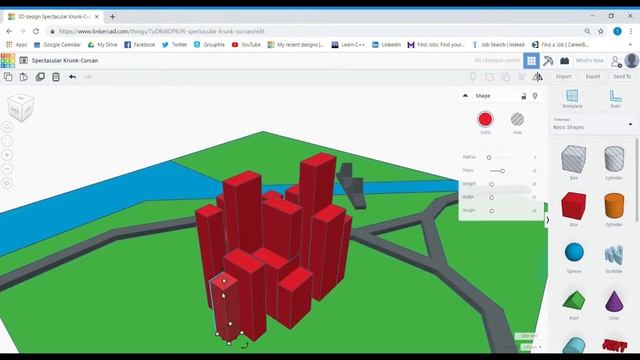This screenshot has height=360, width=640.
Task: Invite people with add-user icon
Action: (616, 61)
